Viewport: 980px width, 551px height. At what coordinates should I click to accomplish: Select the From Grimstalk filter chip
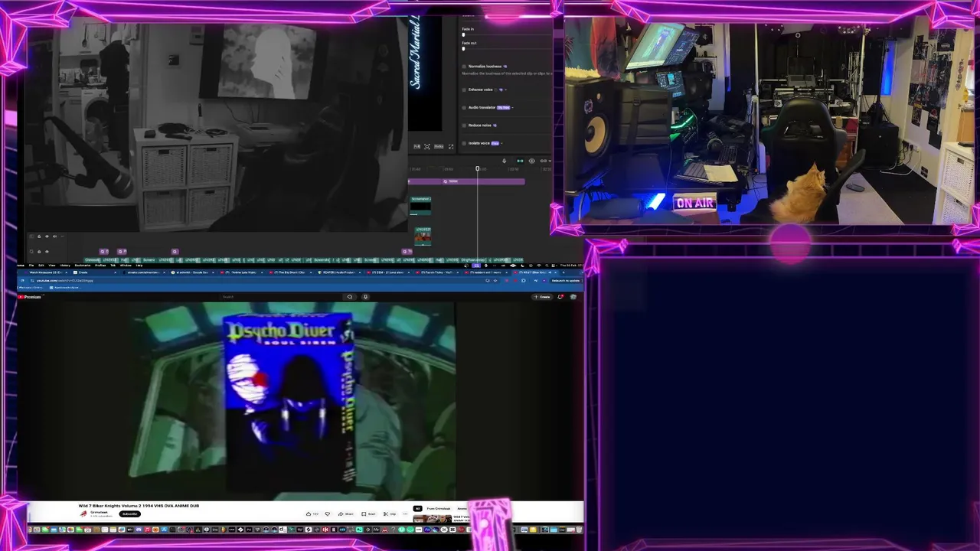439,509
